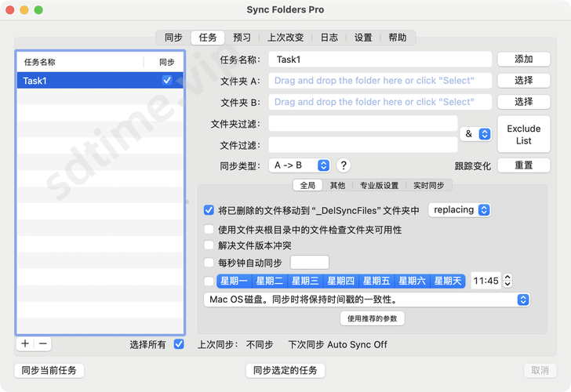The height and width of the screenshot is (392, 571).
Task: Click the minus icon to remove task
Action: (42, 343)
